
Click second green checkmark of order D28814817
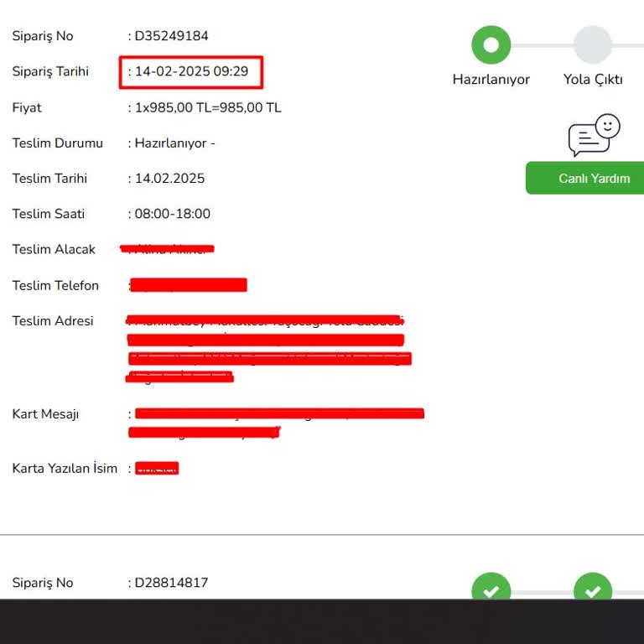[592, 586]
